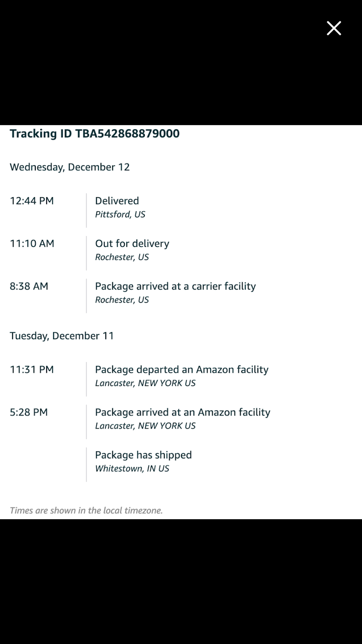
Task: Click the Delivered status entry
Action: coord(117,201)
